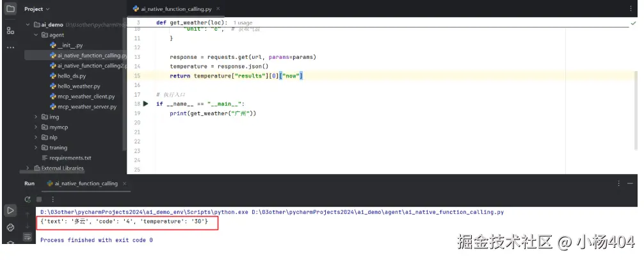Screen dimensions: 644x260
Task: Click line 13 requests.get code
Action: (243, 57)
